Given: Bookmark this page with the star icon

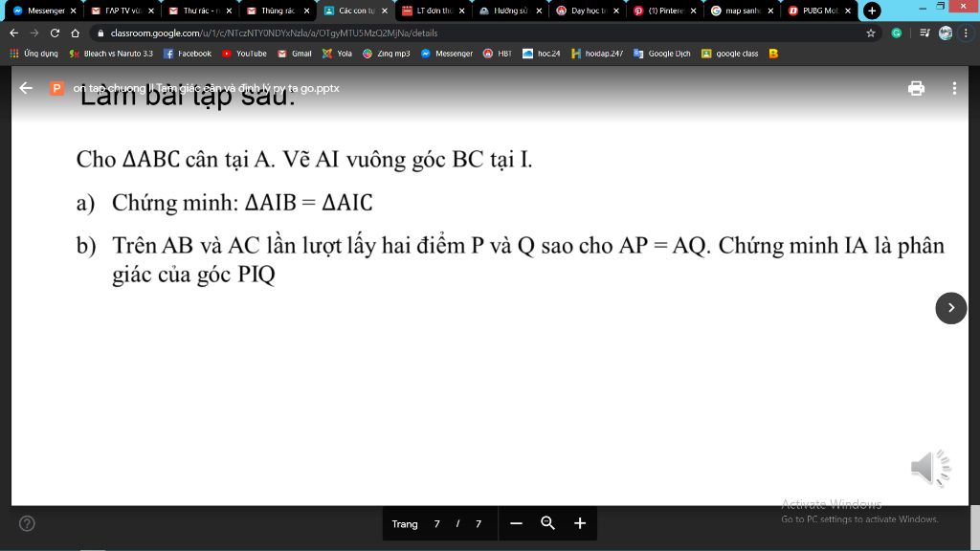Looking at the screenshot, I should pyautogui.click(x=871, y=33).
